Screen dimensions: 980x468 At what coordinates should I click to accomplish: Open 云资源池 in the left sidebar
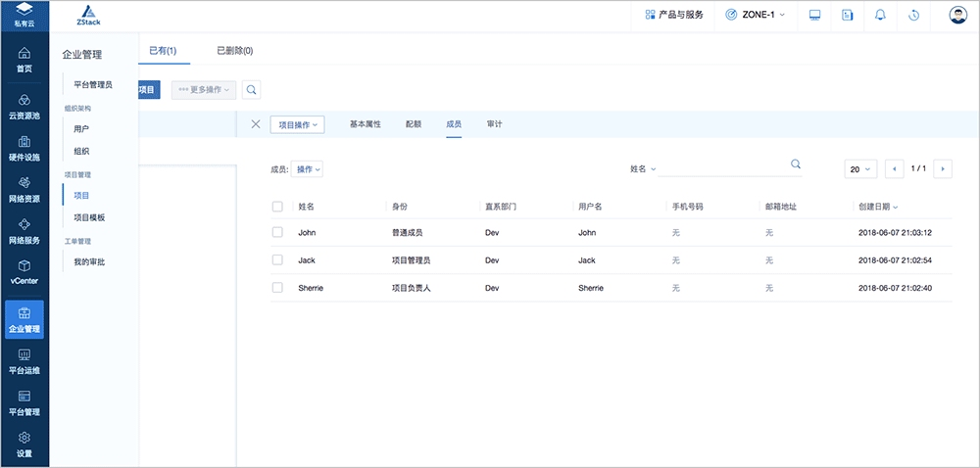tap(24, 107)
